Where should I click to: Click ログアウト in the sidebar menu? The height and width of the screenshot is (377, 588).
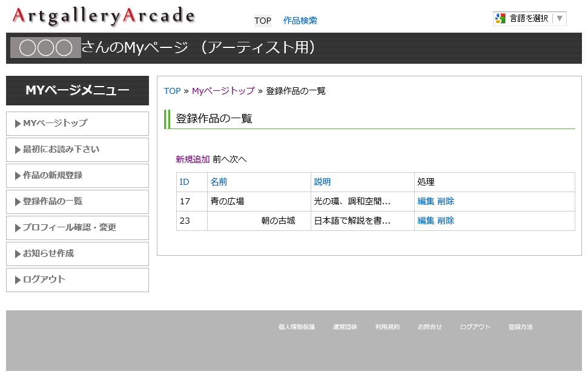(78, 279)
